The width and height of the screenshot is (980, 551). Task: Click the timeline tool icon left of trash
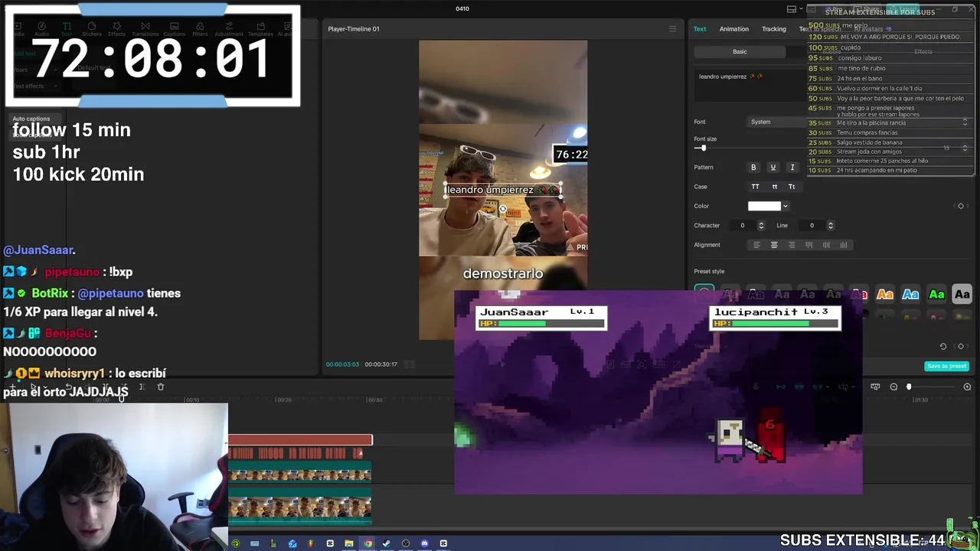[142, 387]
